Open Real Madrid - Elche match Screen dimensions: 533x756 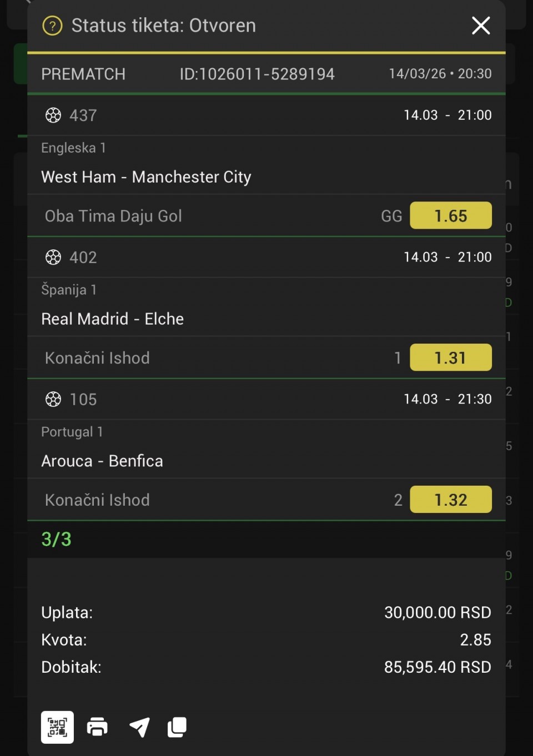(x=112, y=319)
